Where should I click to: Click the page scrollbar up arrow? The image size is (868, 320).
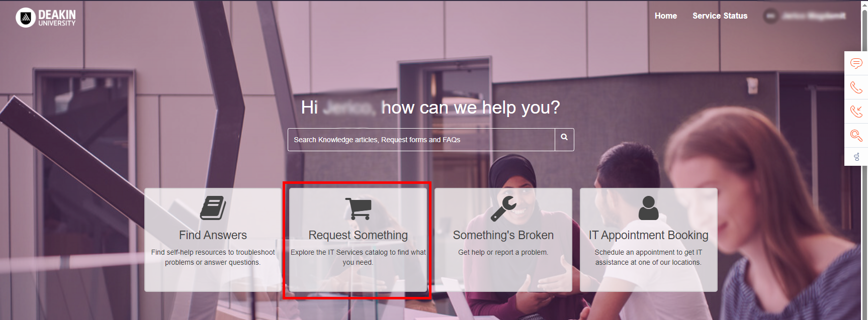coord(864,4)
